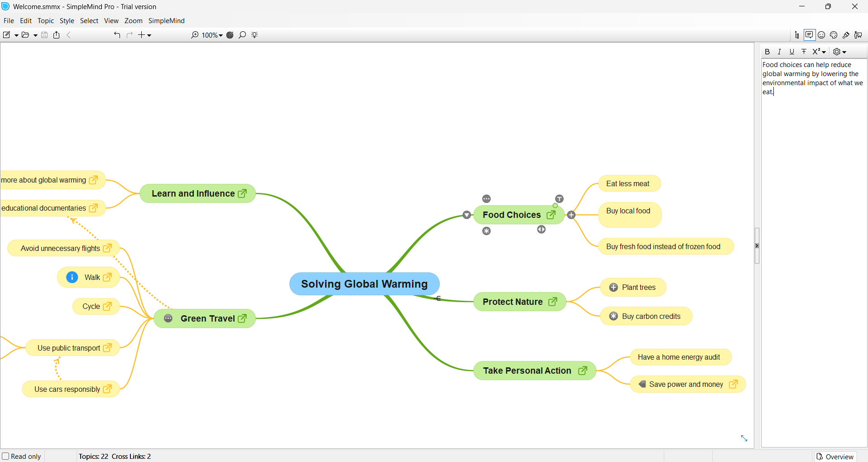Viewport: 868px width, 462px height.
Task: Click the zoom in magnifier icon
Action: 195,35
